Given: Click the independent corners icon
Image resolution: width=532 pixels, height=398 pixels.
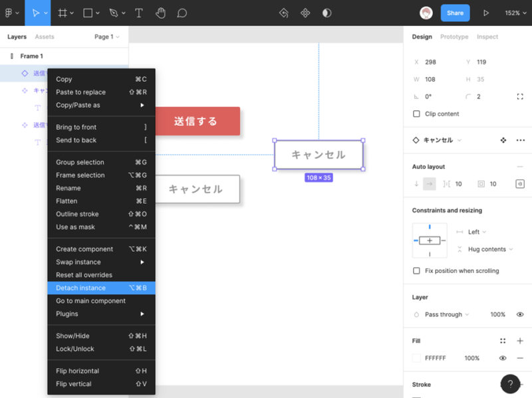Looking at the screenshot, I should coord(520,96).
